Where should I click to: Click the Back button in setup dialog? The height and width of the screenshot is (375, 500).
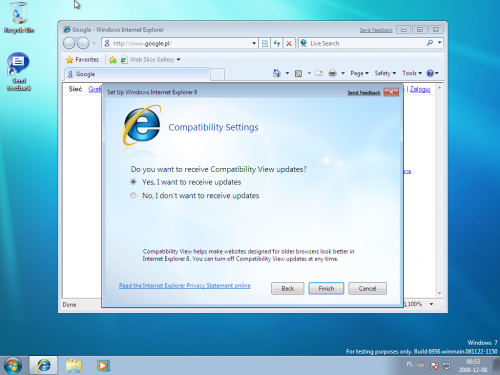288,288
